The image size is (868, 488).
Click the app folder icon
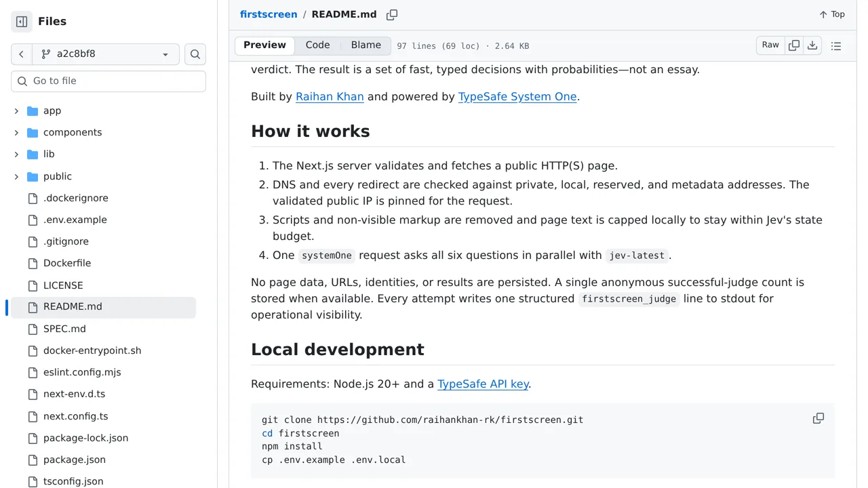coord(33,110)
